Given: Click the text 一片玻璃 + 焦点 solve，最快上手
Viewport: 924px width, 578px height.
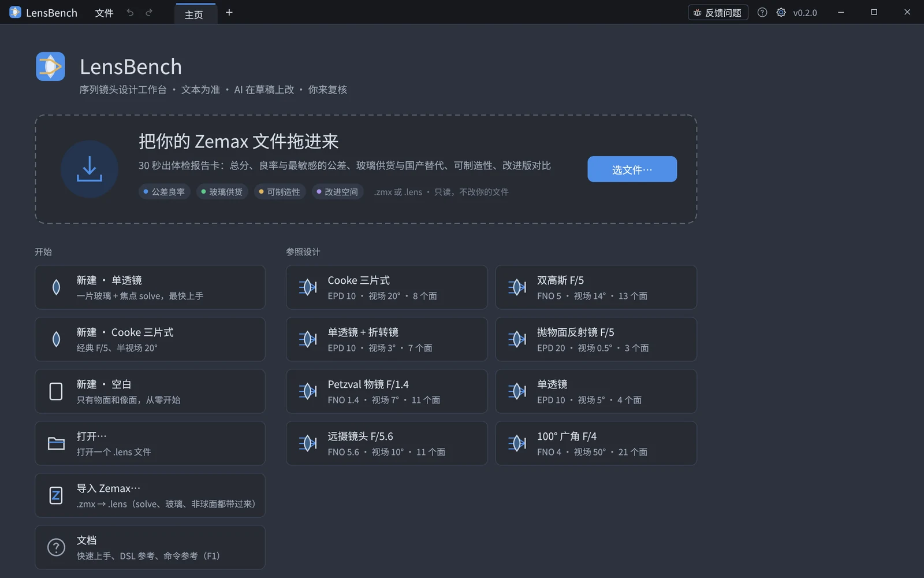Looking at the screenshot, I should coord(140,296).
